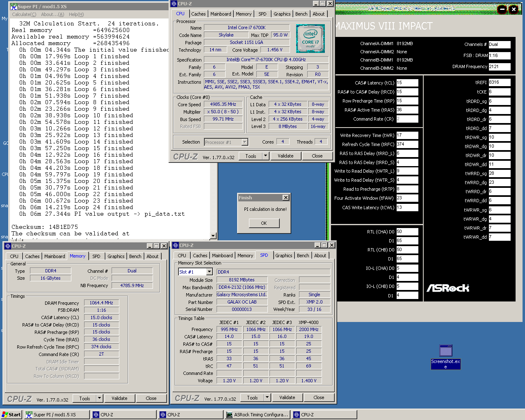Image resolution: width=525 pixels, height=420 pixels.
Task: Click the CPU-Z SPD window title icon
Action: 176,245
